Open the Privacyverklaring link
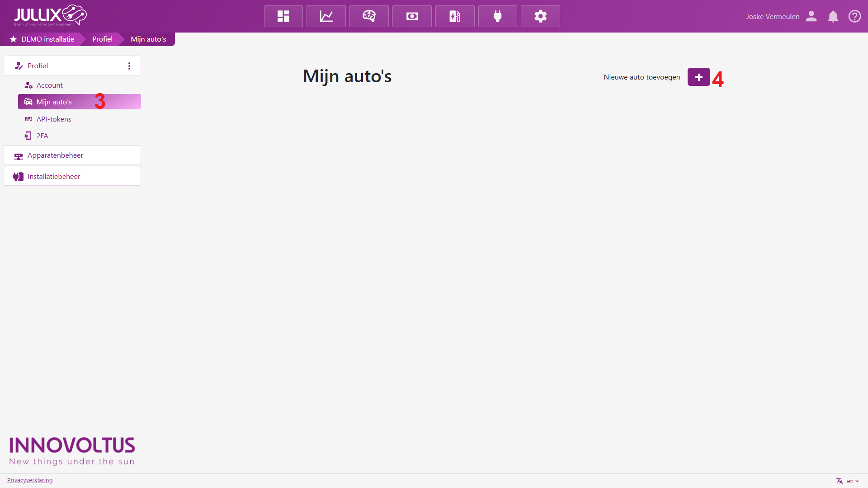The width and height of the screenshot is (868, 488). pyautogui.click(x=30, y=480)
